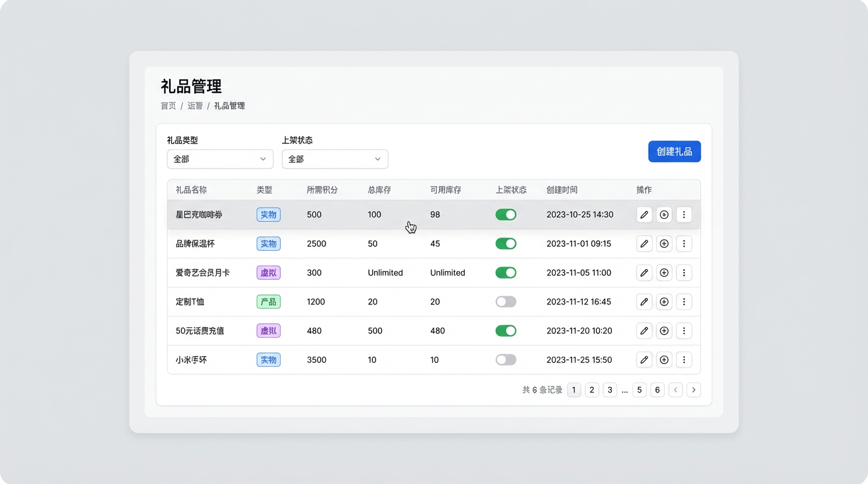Edit the 定制T恤 gift entry

click(x=644, y=302)
